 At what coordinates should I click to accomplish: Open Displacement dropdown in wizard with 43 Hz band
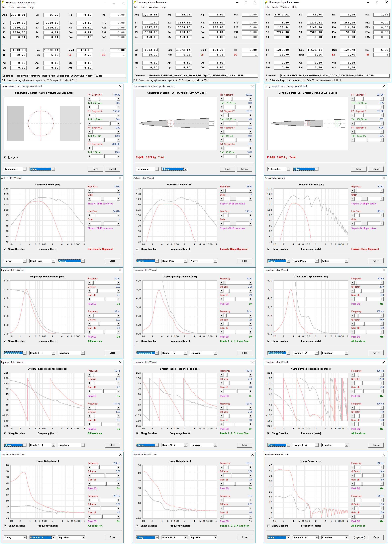279,353
